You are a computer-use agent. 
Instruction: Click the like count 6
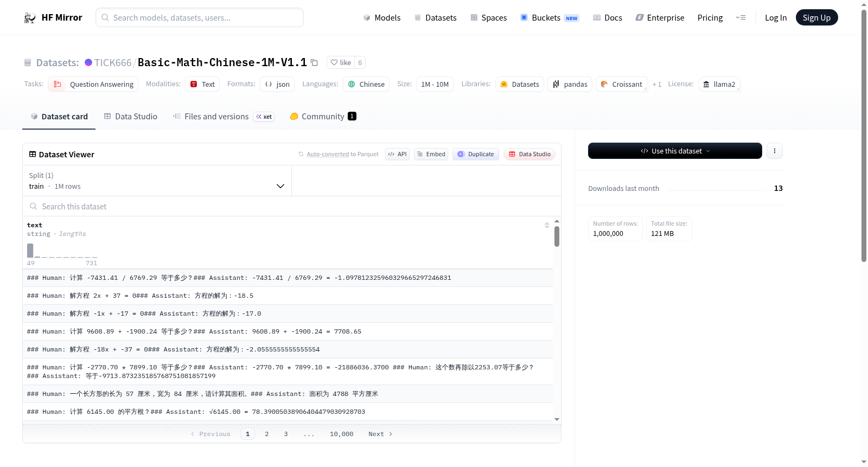pos(360,62)
